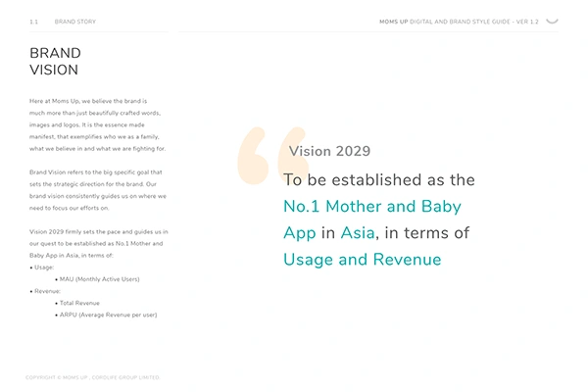Screen dimensions: 588x392
Task: Click paragraph starting 'Vision 2029 firmly sets'
Action: [x=99, y=243]
